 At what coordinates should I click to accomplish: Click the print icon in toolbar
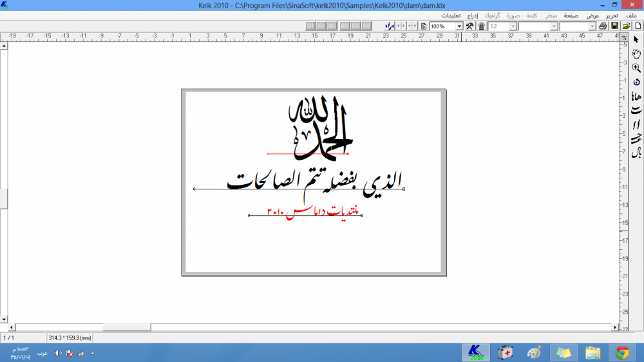(603, 26)
